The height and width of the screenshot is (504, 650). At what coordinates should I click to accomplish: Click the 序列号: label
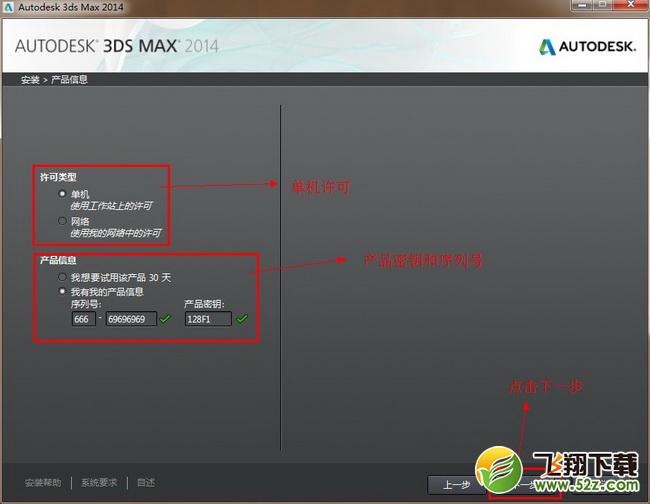[x=86, y=304]
